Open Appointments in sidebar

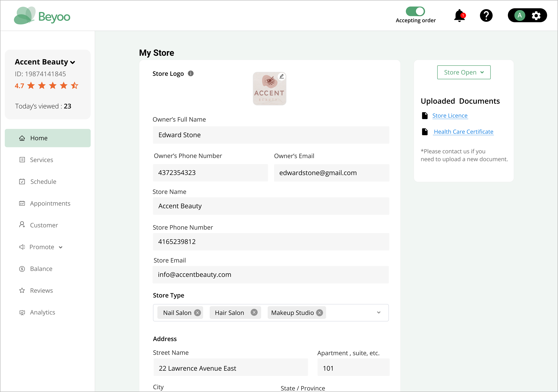[x=50, y=203]
